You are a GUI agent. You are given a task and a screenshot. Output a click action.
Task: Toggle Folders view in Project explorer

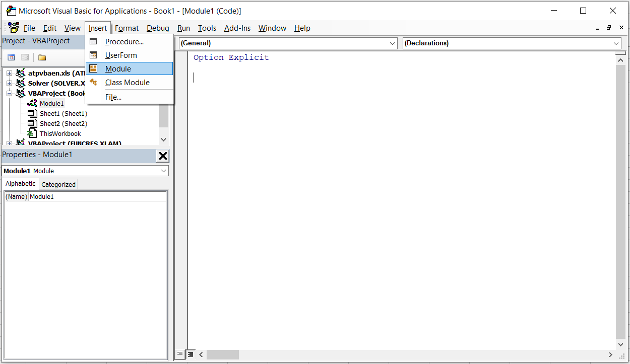(x=42, y=57)
